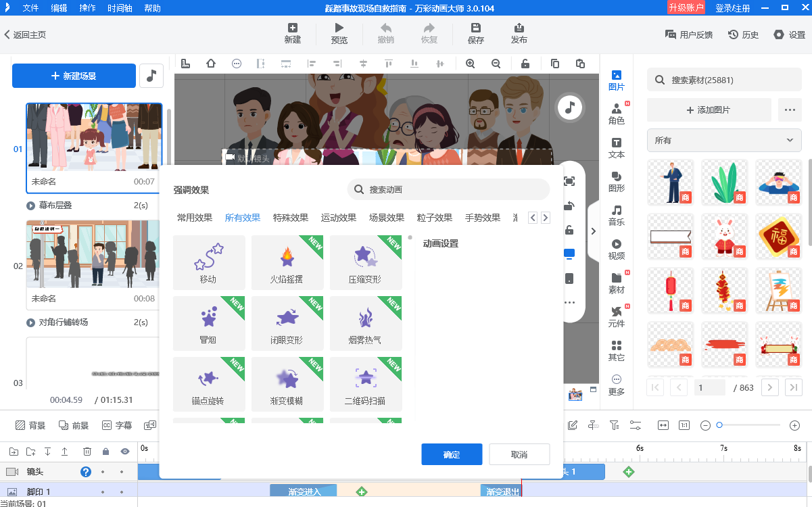Open the 文本 text panel
Screen dimensions: 812x507
tap(616, 148)
